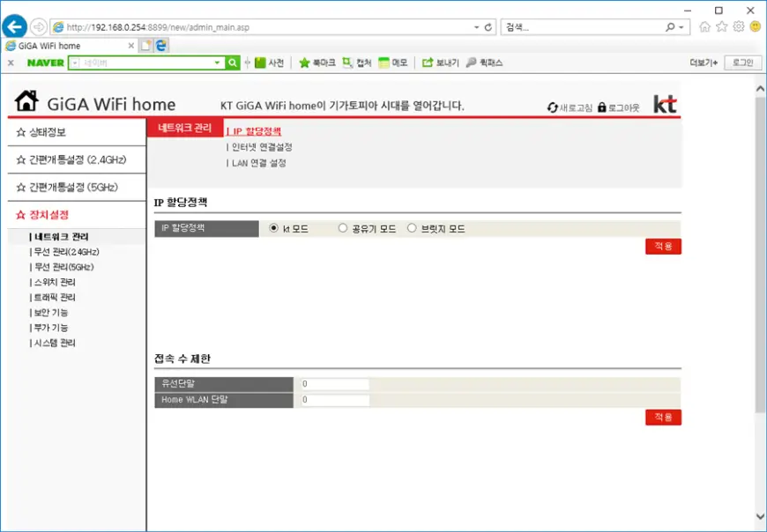Switch to the 인터넷 연결설정 submenu

(261, 147)
